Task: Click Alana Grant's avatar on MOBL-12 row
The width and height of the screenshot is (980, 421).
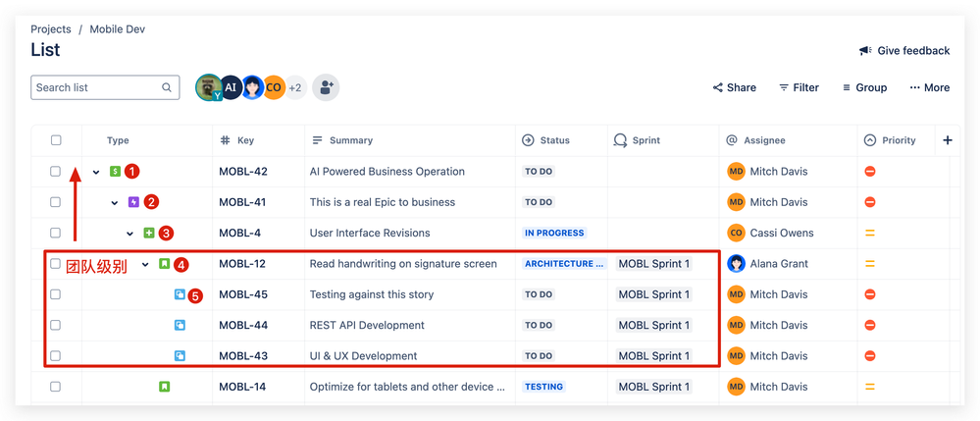Action: point(737,263)
